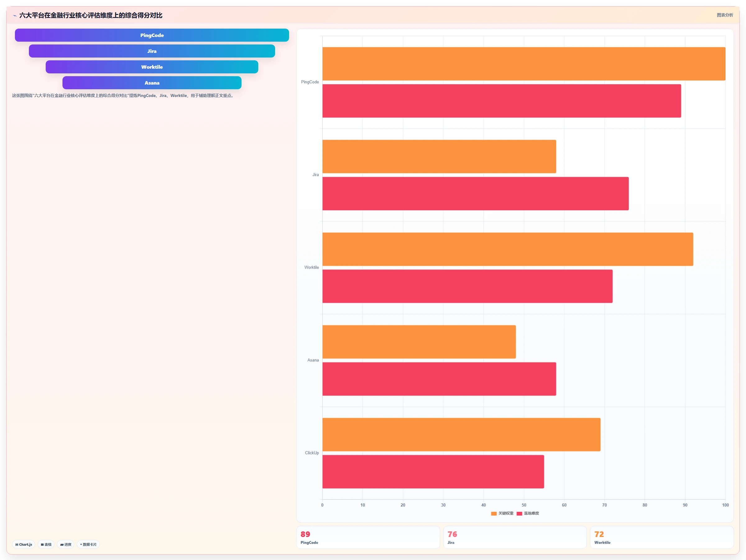Click the Chart.js tag
Image resolution: width=746 pixels, height=560 pixels.
(24, 544)
